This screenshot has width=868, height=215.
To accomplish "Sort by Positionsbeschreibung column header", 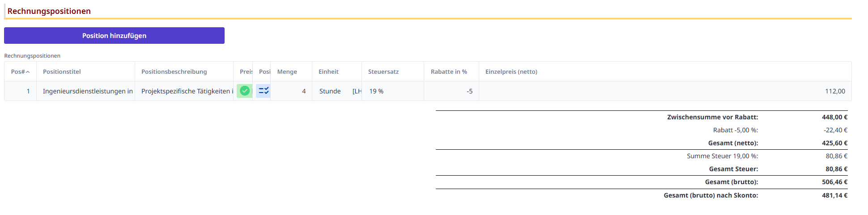I will pos(174,72).
